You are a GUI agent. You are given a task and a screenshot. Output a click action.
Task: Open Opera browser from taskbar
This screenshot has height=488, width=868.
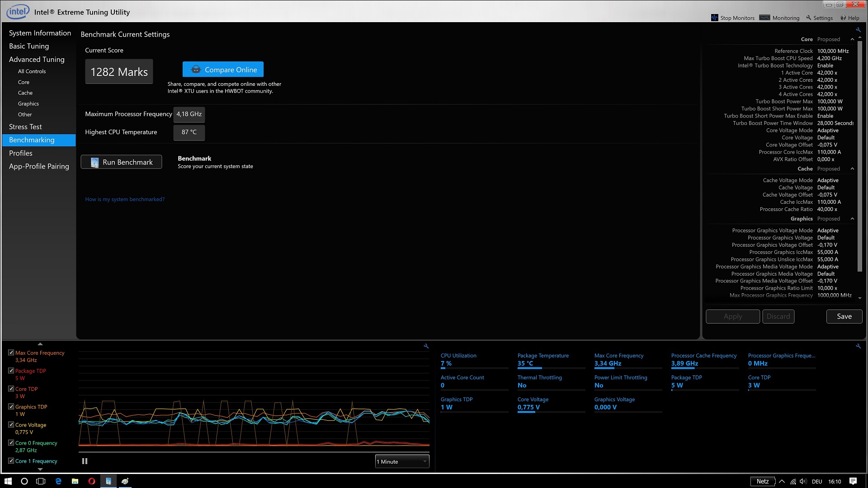(92, 481)
